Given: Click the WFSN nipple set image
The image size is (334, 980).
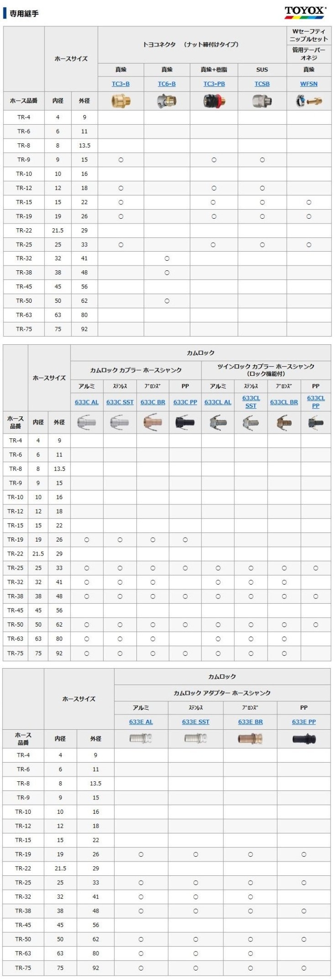Looking at the screenshot, I should tap(309, 101).
